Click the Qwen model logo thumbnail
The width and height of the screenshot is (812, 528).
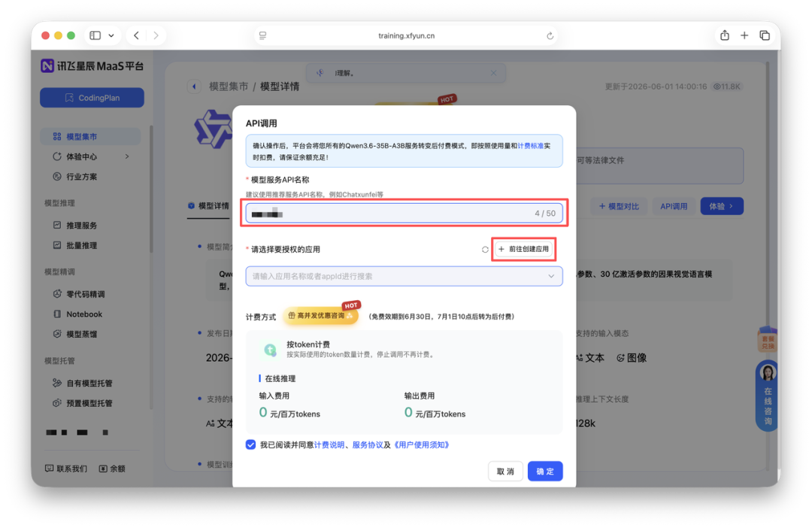[212, 129]
